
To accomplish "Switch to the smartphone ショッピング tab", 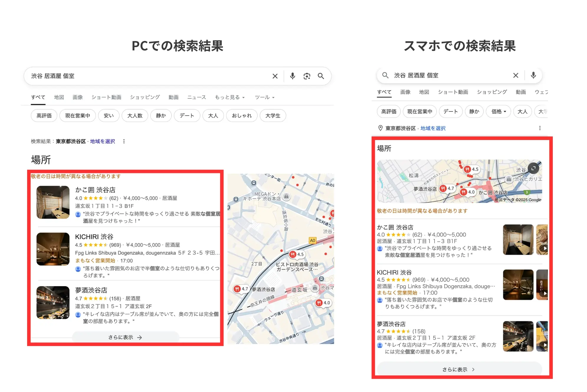I will [492, 92].
